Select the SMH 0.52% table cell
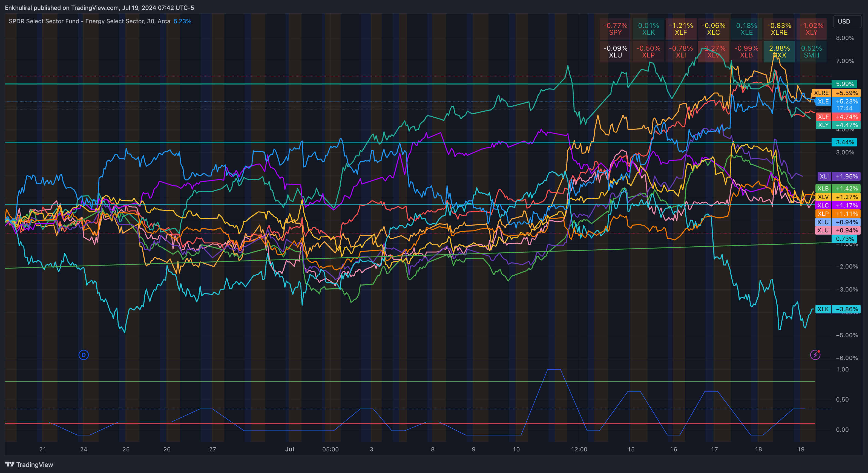868x473 pixels. pos(811,51)
